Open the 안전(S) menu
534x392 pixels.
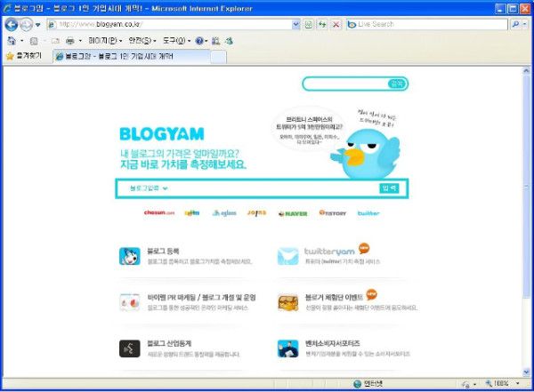pos(142,41)
